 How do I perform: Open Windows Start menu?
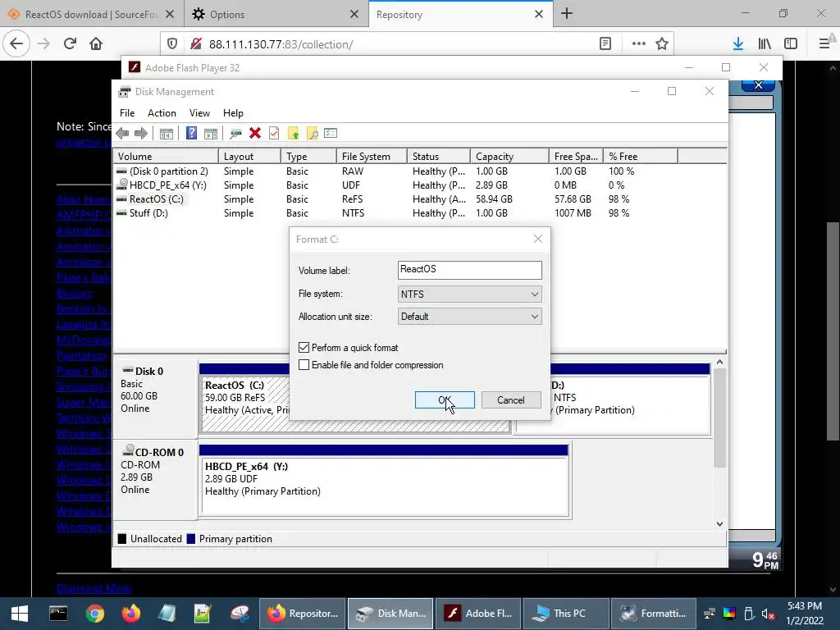[20, 614]
